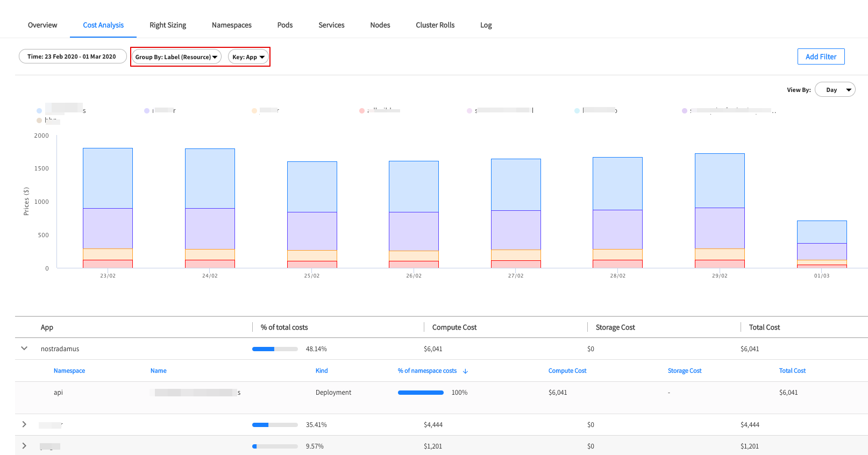Open the Group By Label (Resource) dropdown

click(x=176, y=57)
